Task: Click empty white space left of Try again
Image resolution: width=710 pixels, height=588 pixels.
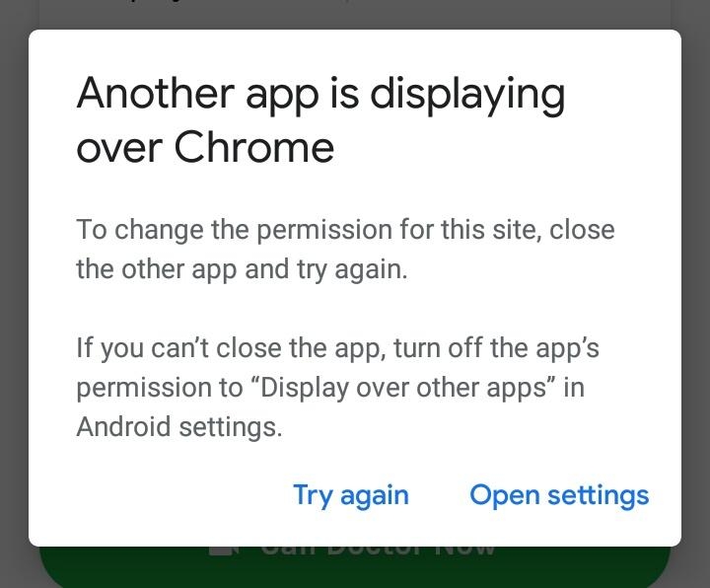Action: (x=172, y=496)
